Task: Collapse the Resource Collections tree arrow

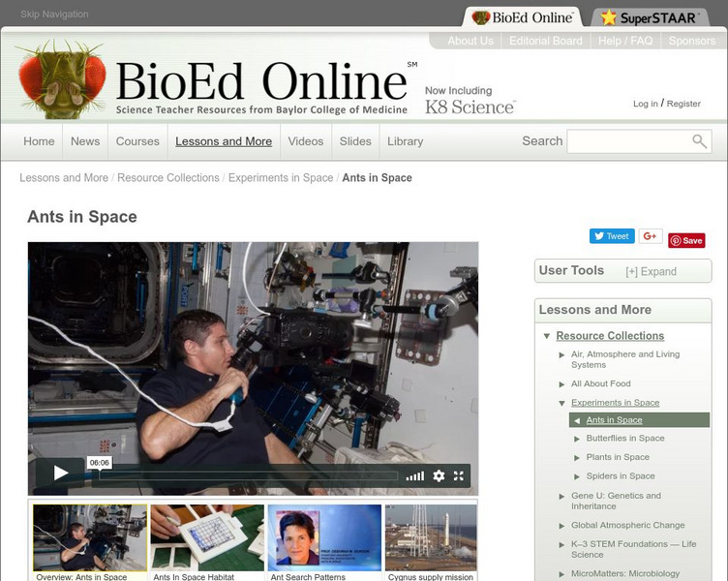Action: [x=547, y=336]
